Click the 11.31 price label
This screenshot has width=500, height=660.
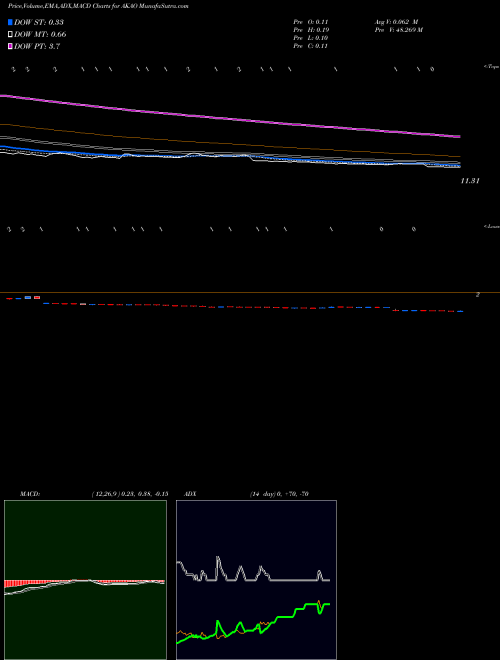pyautogui.click(x=470, y=181)
